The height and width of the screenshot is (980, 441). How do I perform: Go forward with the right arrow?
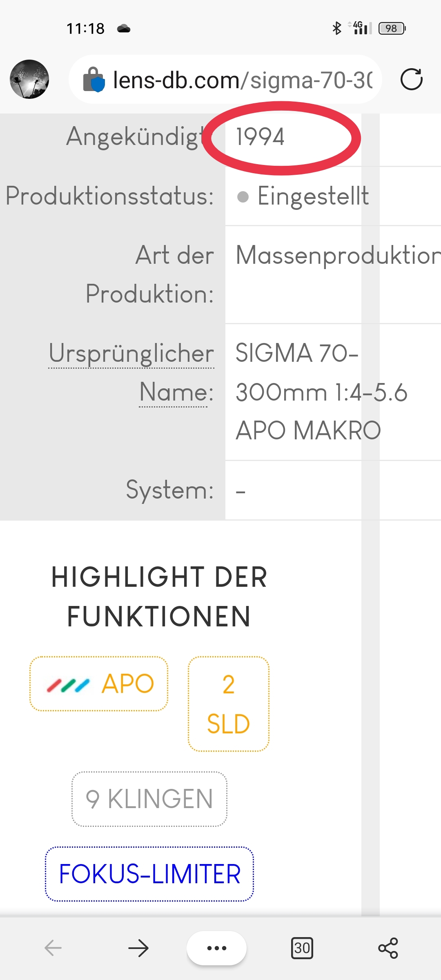coord(138,948)
